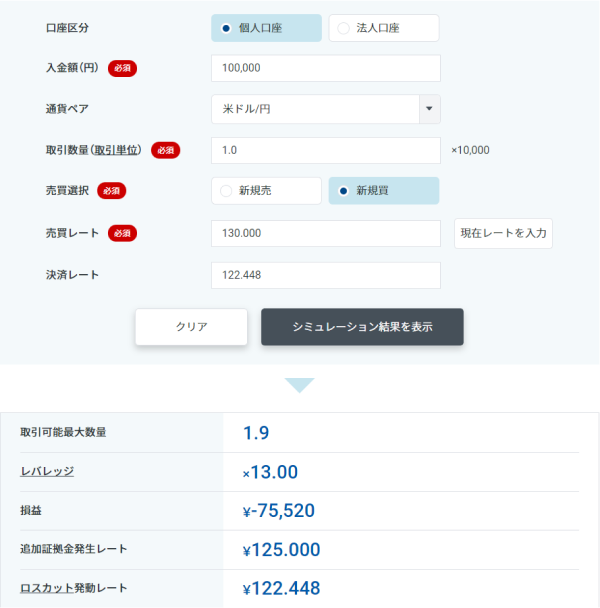Click the leverage value ×13.00
This screenshot has width=600, height=608.
pyautogui.click(x=270, y=472)
